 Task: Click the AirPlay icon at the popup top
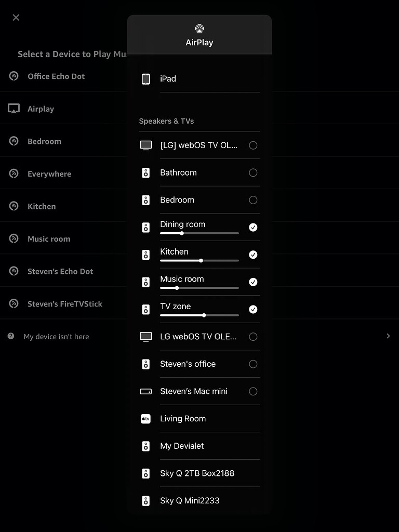tap(199, 29)
